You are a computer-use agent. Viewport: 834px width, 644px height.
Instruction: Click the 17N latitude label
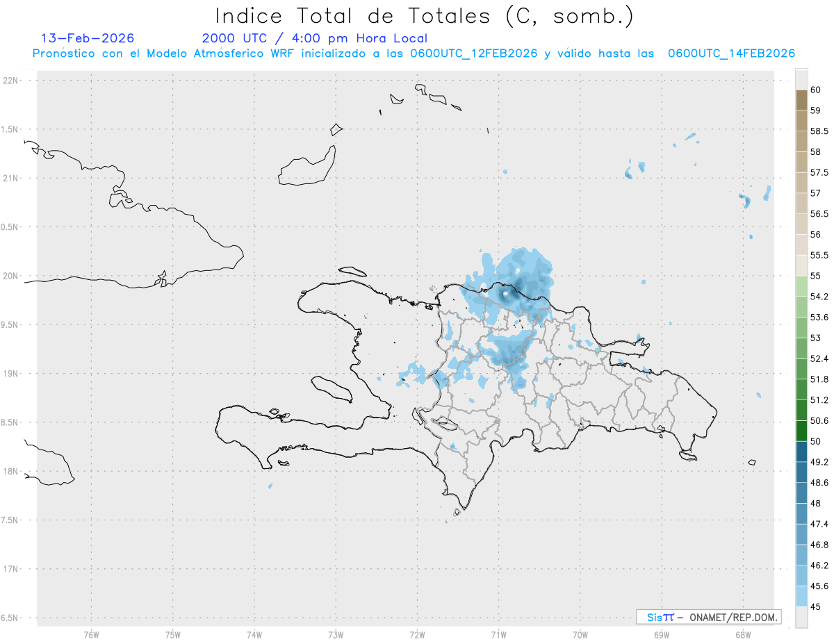(x=12, y=569)
